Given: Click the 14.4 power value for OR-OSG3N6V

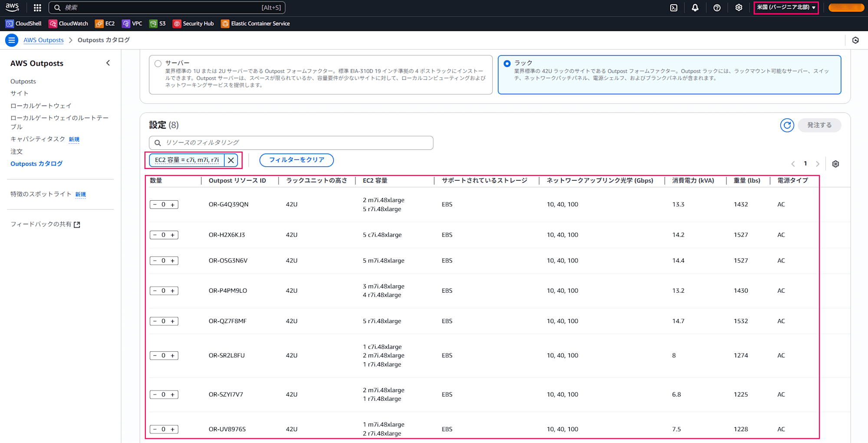Looking at the screenshot, I should point(678,261).
